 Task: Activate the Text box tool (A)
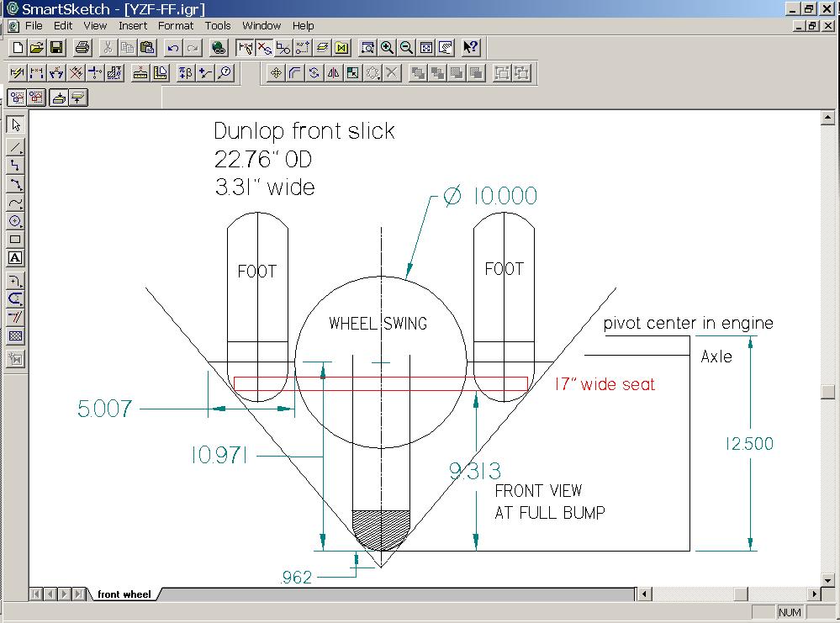tap(15, 257)
